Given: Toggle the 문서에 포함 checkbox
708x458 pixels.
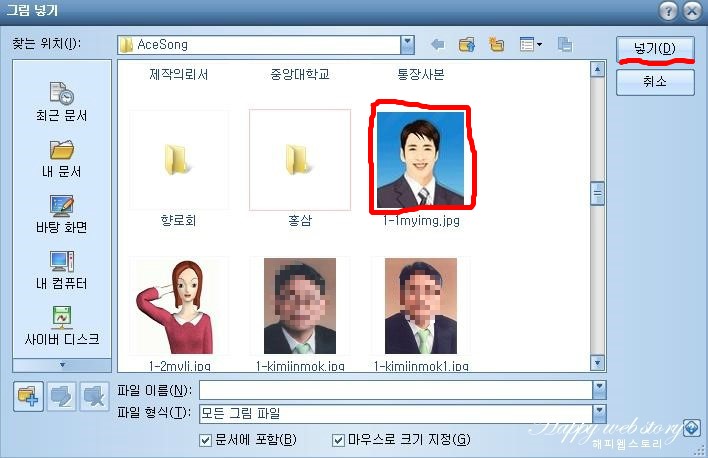Looking at the screenshot, I should coord(205,440).
